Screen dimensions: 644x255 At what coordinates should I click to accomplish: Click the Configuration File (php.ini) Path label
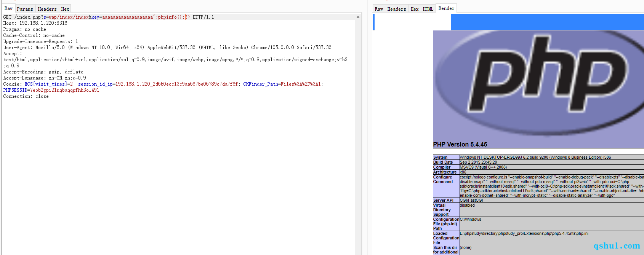(x=446, y=224)
